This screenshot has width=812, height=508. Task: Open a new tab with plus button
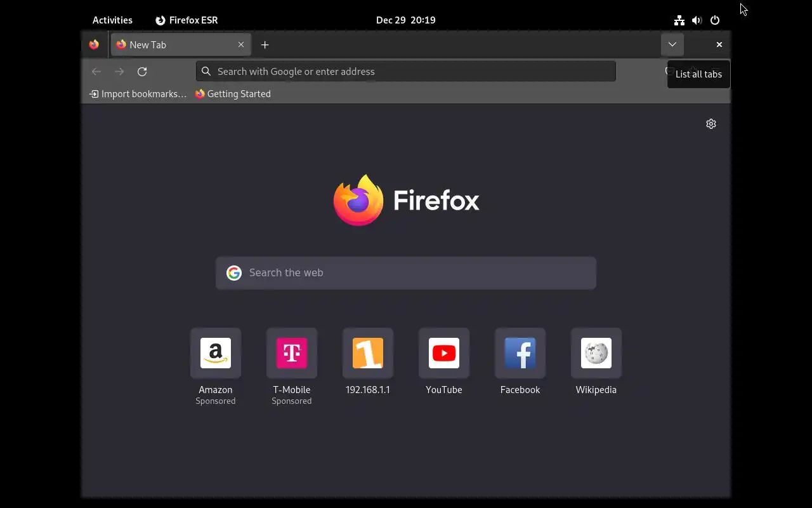[265, 44]
